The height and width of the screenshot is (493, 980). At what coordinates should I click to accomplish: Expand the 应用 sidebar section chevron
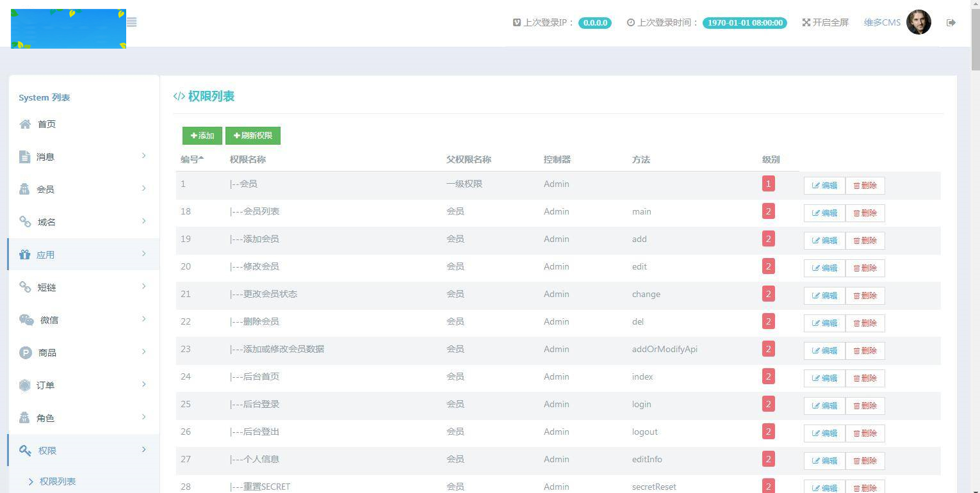[x=143, y=254]
